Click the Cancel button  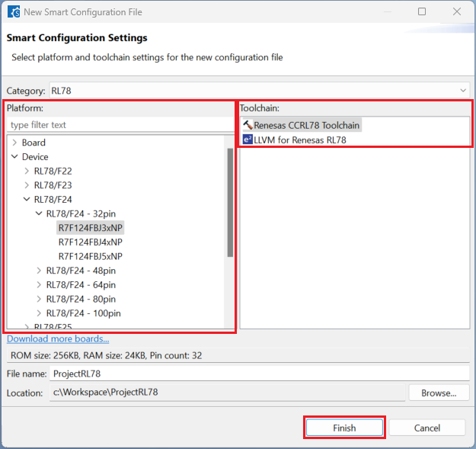click(x=427, y=428)
